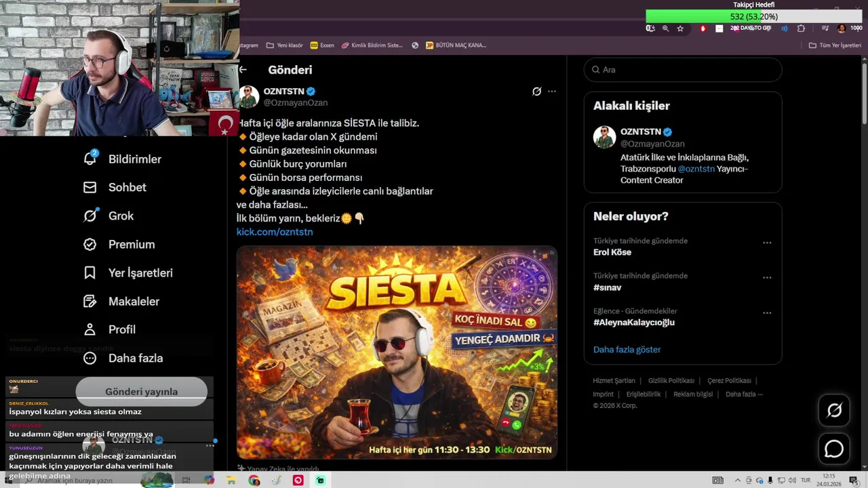Open Reklam bilgisi footer link
This screenshot has width=868, height=488.
tap(693, 394)
